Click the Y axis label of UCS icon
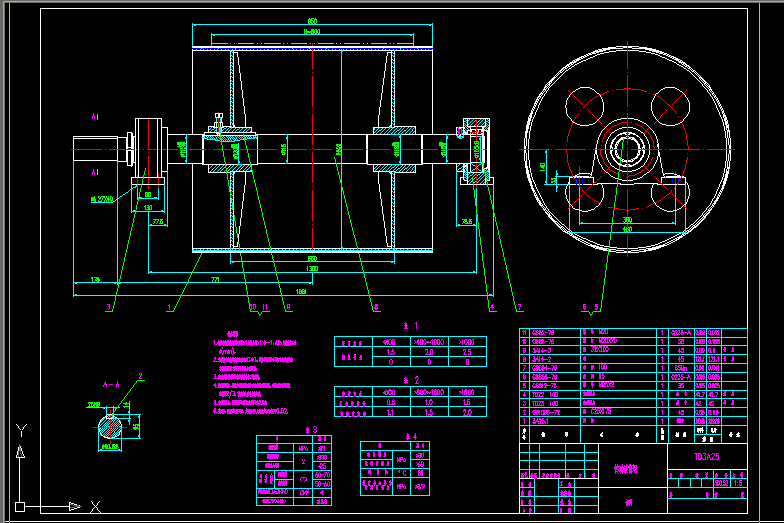The height and width of the screenshot is (523, 784). pyautogui.click(x=21, y=432)
